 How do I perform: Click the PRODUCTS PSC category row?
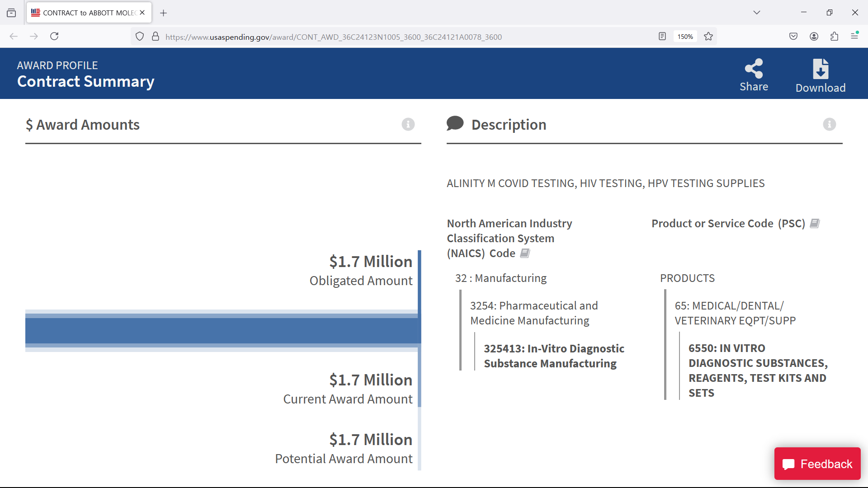tap(687, 278)
